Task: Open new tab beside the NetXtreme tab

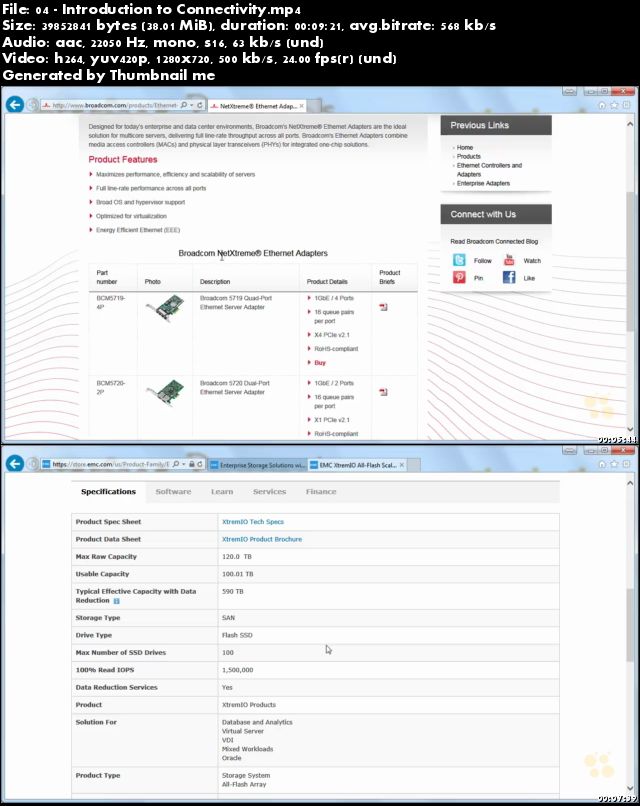Action: tap(314, 106)
